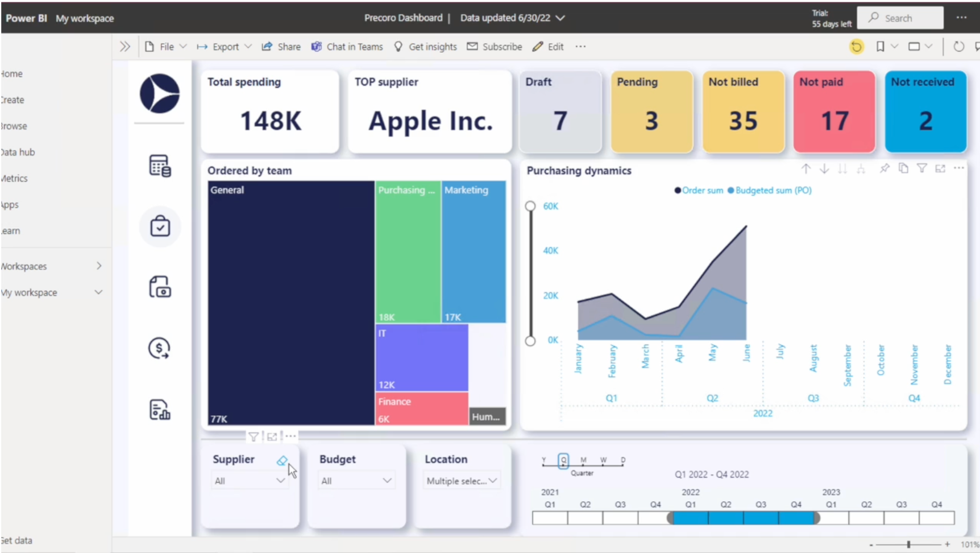This screenshot has height=553, width=980.
Task: Open the Export menu
Action: [224, 47]
